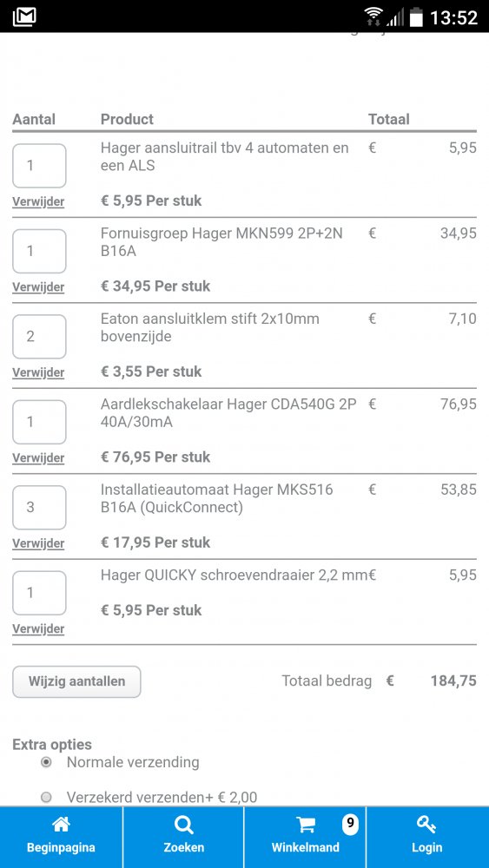Tap the Wi-Fi status icon
Screen dimensions: 489x868
click(x=373, y=16)
